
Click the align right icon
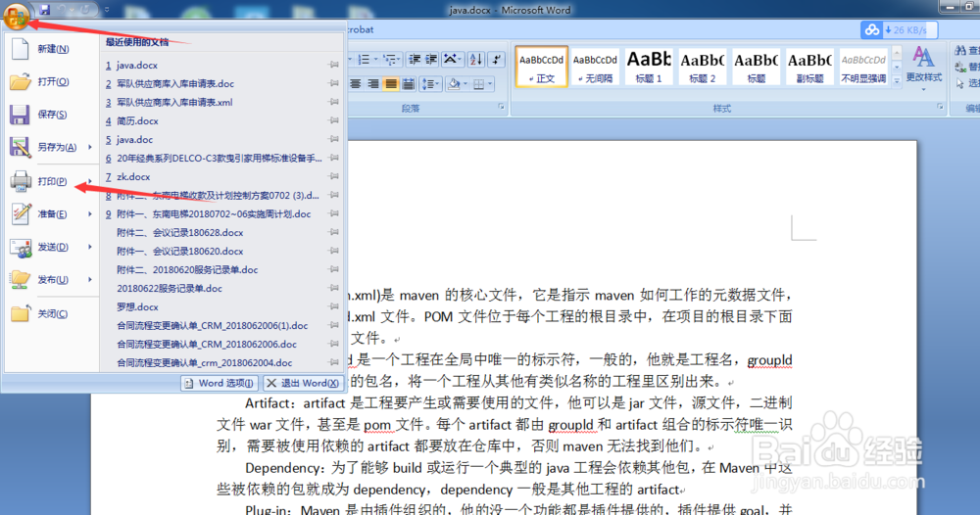[x=373, y=83]
